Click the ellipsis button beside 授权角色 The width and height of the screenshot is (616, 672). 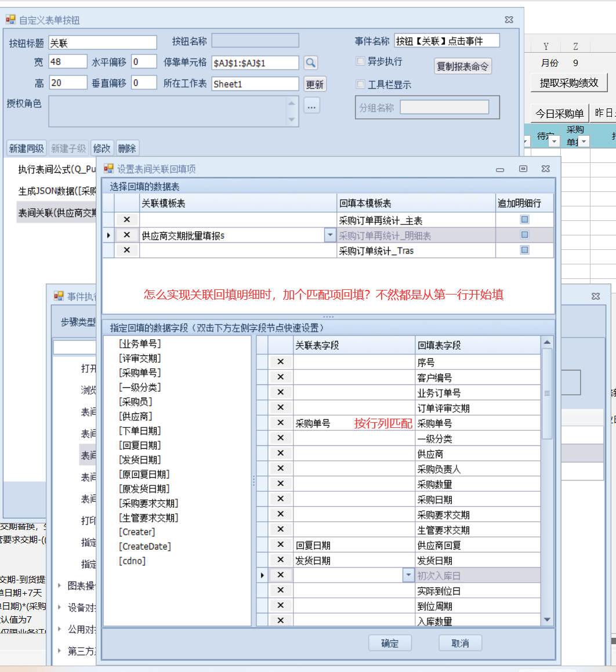click(312, 106)
